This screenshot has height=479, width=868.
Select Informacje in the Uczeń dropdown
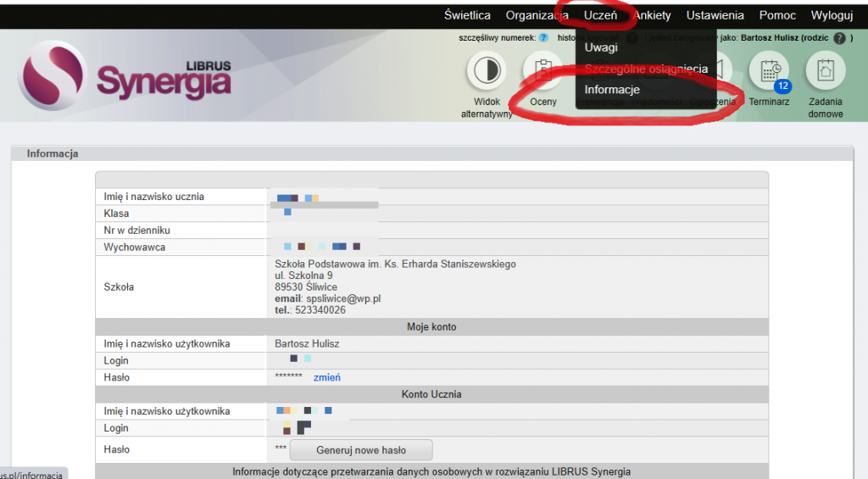tap(612, 90)
